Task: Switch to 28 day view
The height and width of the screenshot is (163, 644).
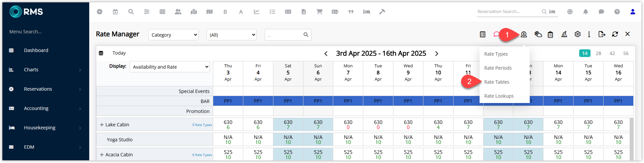Action: [599, 53]
